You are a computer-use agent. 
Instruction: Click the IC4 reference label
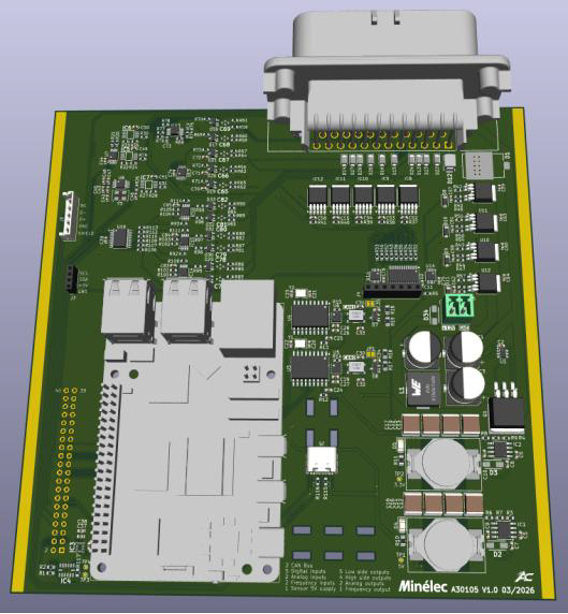coord(66,582)
